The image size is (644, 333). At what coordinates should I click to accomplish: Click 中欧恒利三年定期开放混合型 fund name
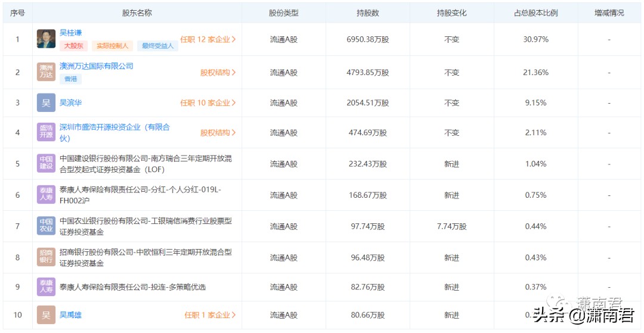(146, 257)
